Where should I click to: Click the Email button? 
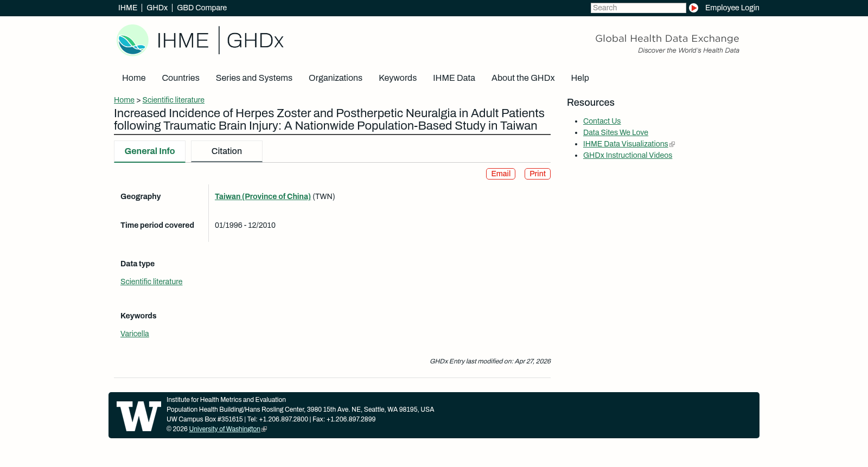[x=501, y=174]
